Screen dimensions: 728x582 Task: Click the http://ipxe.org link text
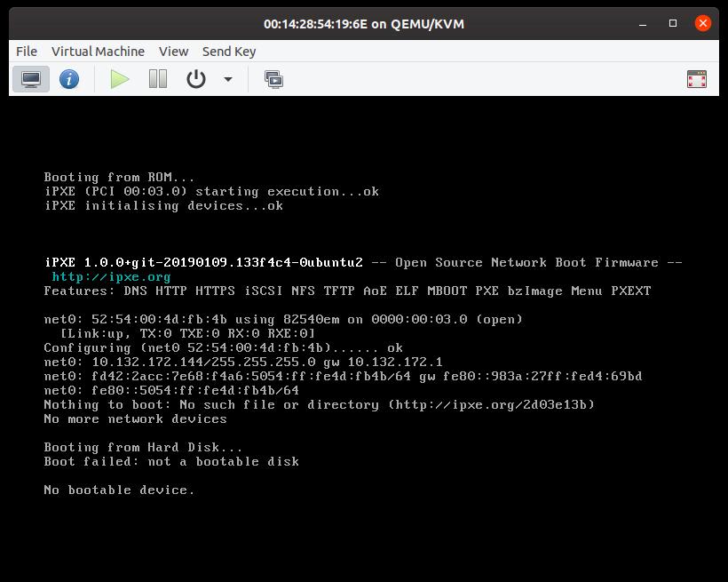point(112,276)
